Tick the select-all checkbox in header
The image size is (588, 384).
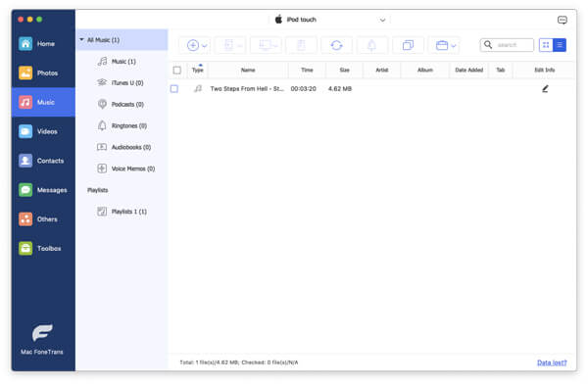pyautogui.click(x=177, y=71)
